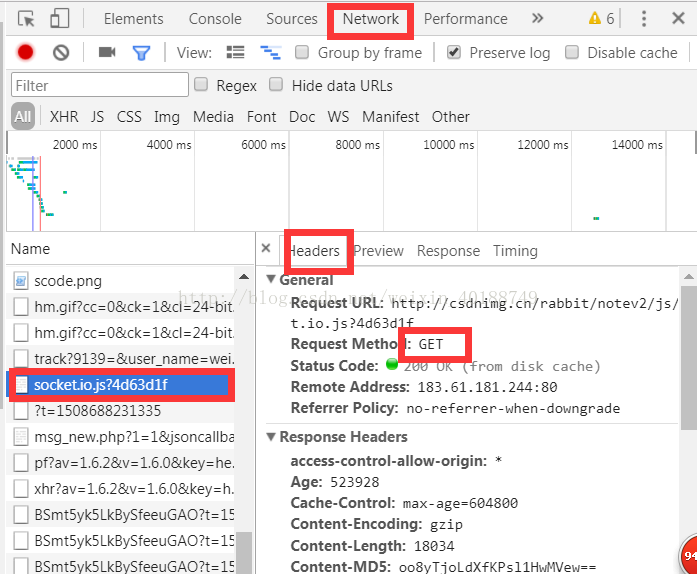
Task: Select the Headers details tab
Action: tap(314, 251)
